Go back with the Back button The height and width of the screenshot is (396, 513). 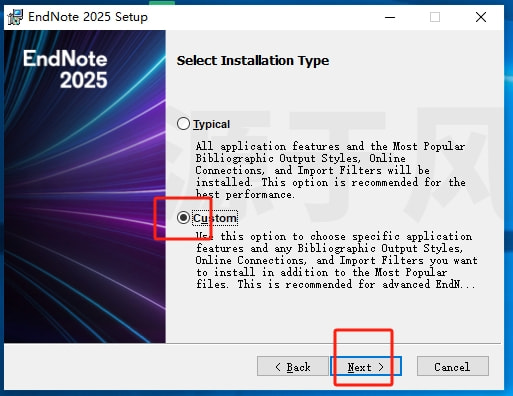(293, 367)
